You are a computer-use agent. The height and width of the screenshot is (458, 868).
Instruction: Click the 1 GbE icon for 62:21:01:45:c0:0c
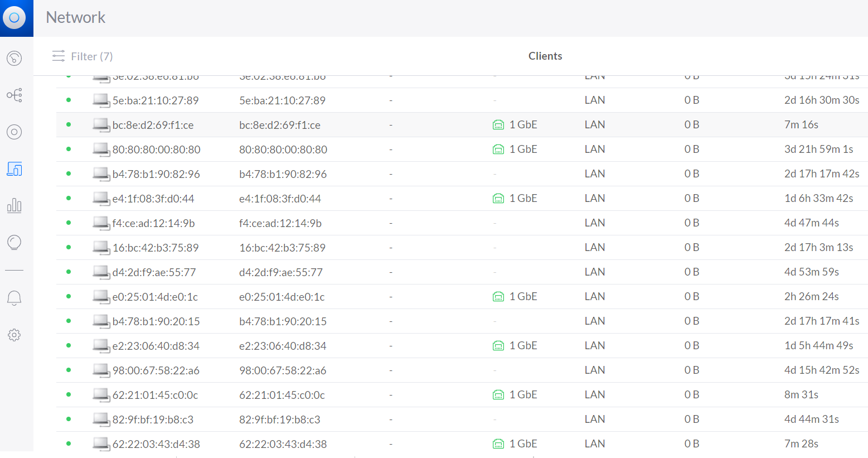[x=498, y=395]
